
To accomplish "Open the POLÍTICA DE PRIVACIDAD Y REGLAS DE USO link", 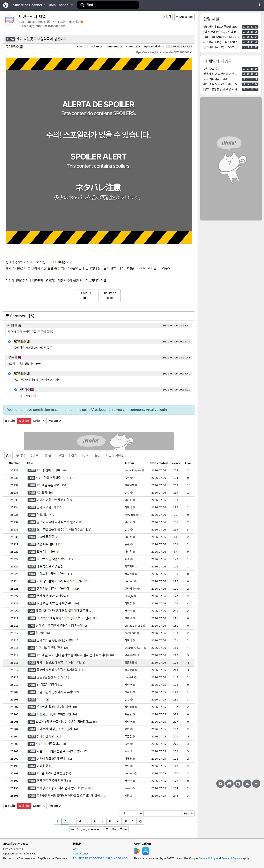I will coord(100,858).
